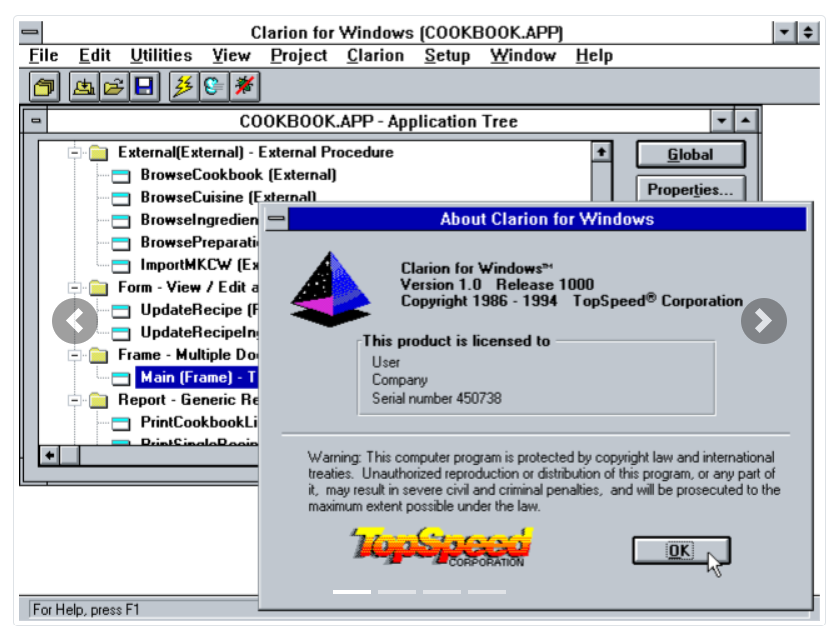Screen dimensions: 827x627
Task: Click the window icon next to UpdateRecipeIn
Action: pos(121,333)
